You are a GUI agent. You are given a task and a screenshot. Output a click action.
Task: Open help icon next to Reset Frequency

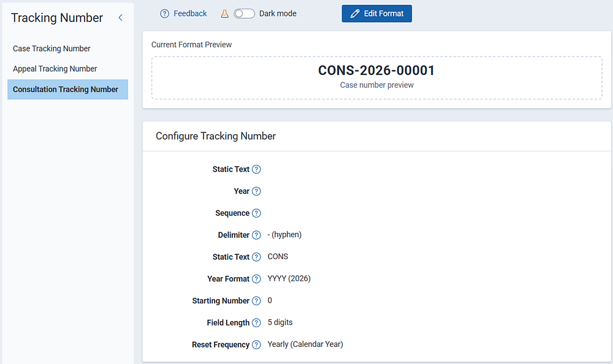pyautogui.click(x=256, y=344)
